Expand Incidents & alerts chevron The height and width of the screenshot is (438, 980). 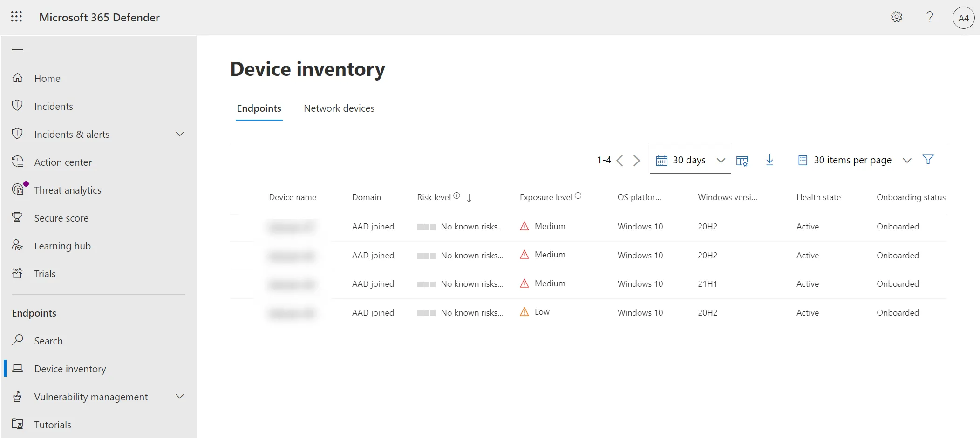click(180, 134)
